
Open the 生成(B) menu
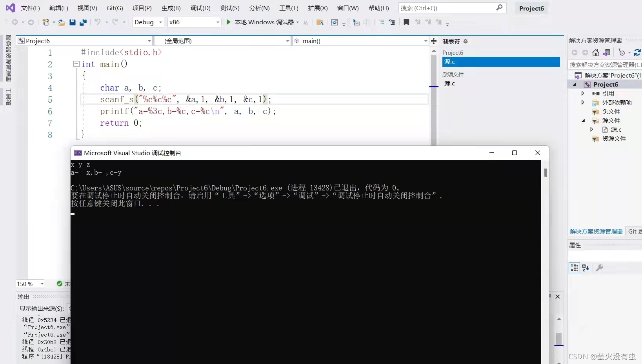[171, 8]
